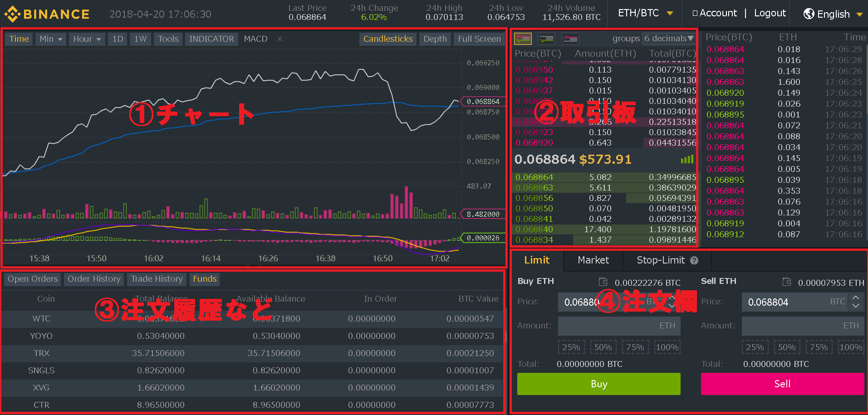Select the Limit order tab
Image resolution: width=868 pixels, height=415 pixels.
point(537,260)
